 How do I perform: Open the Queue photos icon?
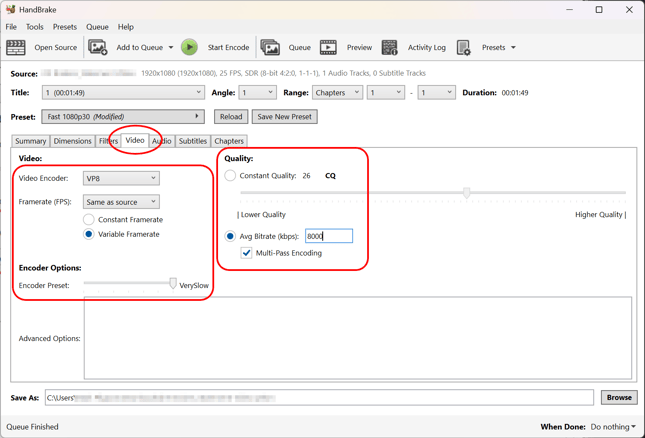tap(270, 47)
